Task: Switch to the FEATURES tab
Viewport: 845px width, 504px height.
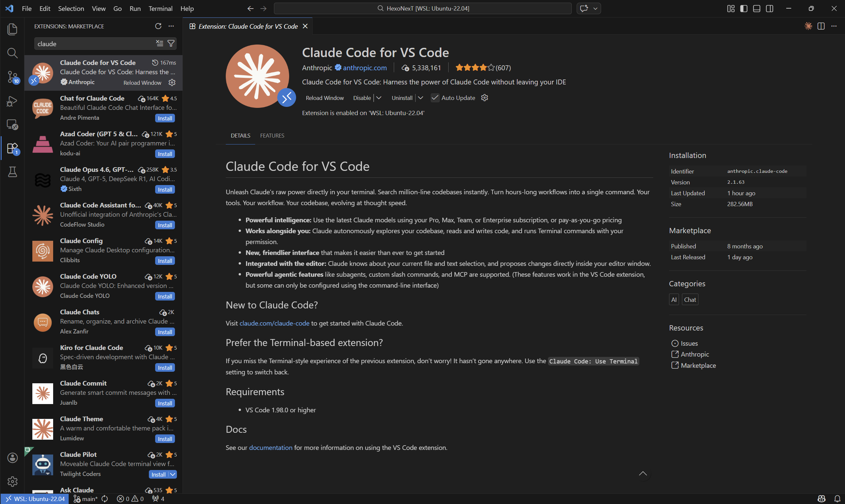Action: click(272, 136)
